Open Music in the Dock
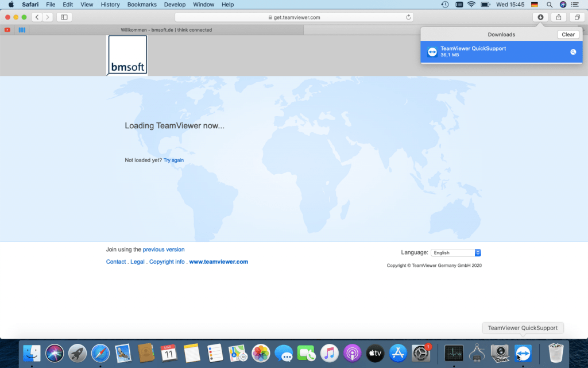 pos(329,353)
